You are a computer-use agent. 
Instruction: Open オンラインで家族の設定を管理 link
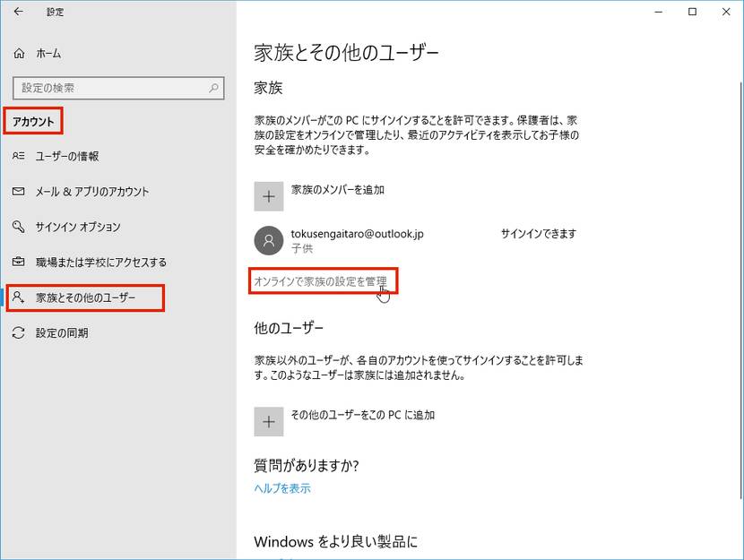(x=321, y=281)
